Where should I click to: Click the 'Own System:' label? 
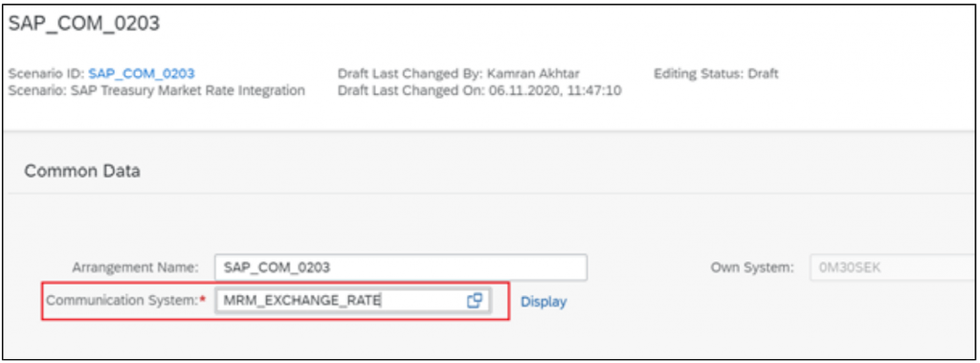pyautogui.click(x=752, y=267)
